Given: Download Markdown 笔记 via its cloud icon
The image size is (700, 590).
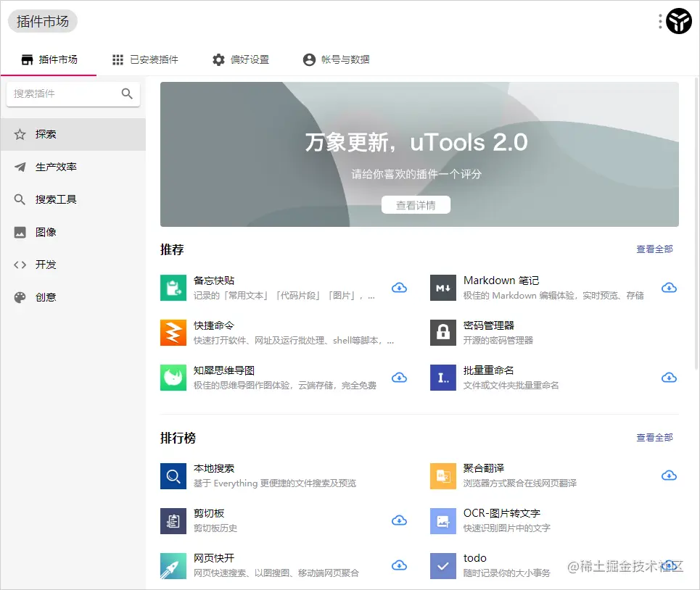Looking at the screenshot, I should tap(669, 288).
